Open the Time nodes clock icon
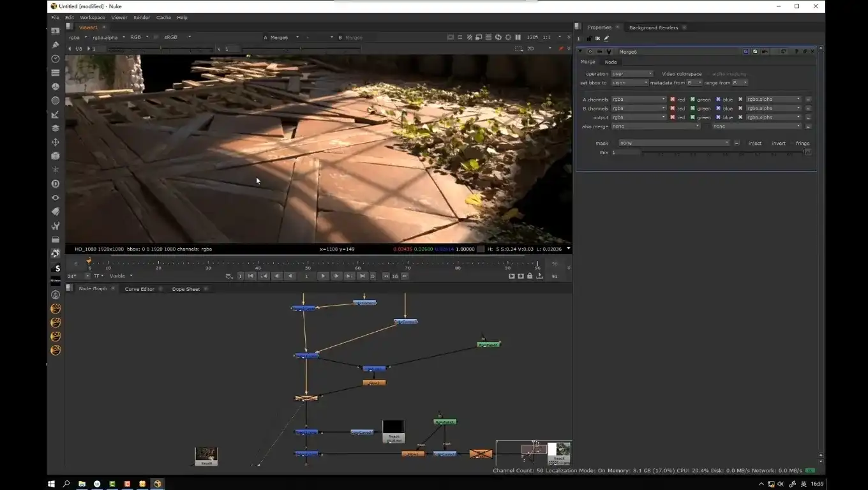 pos(56,59)
